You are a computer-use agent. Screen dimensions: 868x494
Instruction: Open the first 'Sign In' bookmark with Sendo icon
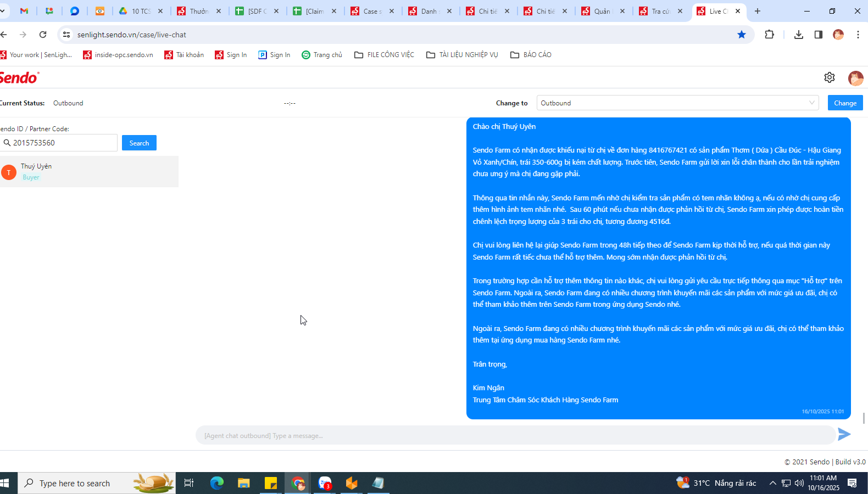pyautogui.click(x=231, y=55)
